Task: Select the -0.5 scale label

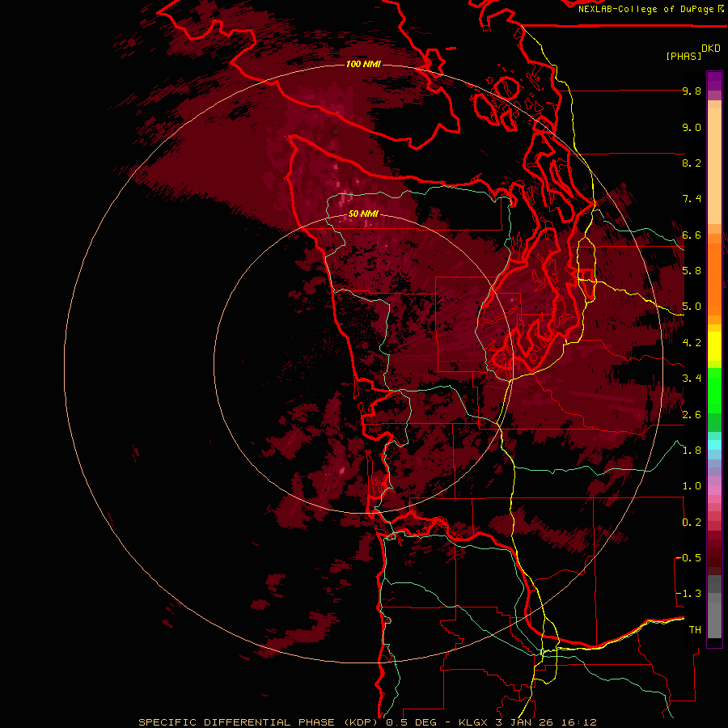Action: click(689, 558)
